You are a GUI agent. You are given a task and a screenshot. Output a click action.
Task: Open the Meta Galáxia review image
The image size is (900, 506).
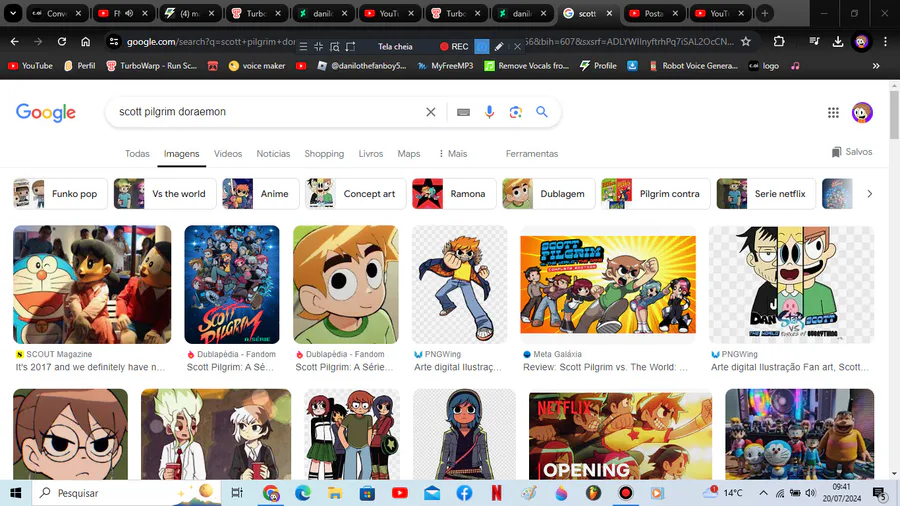608,285
